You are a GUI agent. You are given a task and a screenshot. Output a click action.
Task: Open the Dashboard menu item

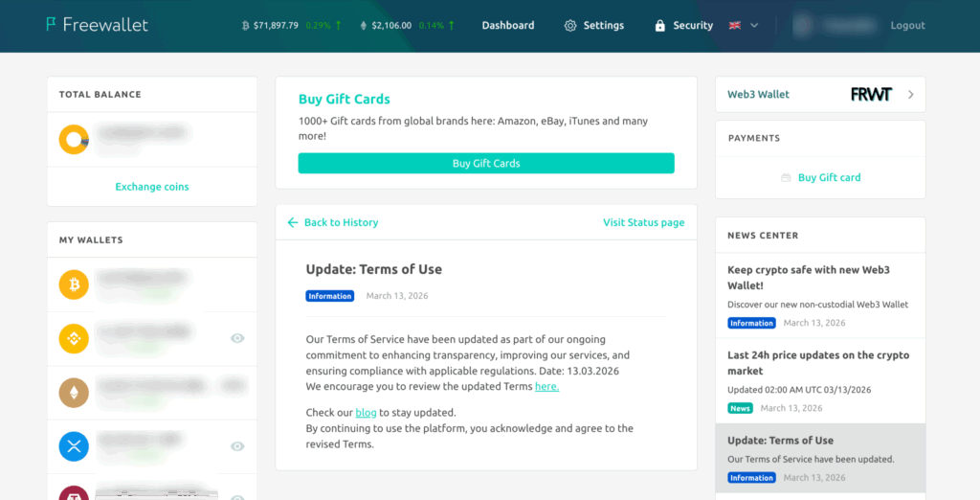[x=508, y=26]
